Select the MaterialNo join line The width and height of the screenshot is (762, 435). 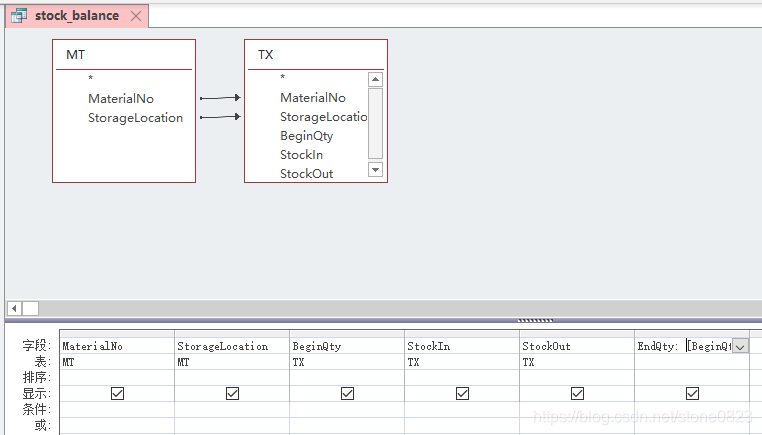click(x=220, y=98)
